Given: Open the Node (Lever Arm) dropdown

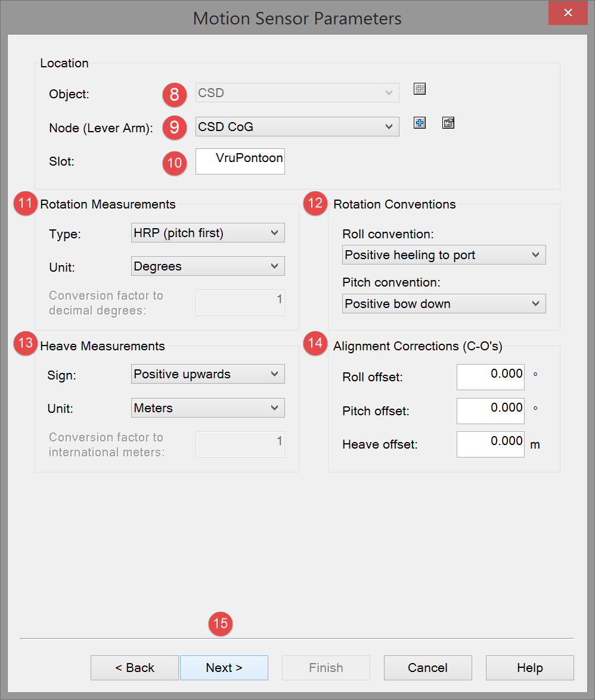Looking at the screenshot, I should 297,126.
